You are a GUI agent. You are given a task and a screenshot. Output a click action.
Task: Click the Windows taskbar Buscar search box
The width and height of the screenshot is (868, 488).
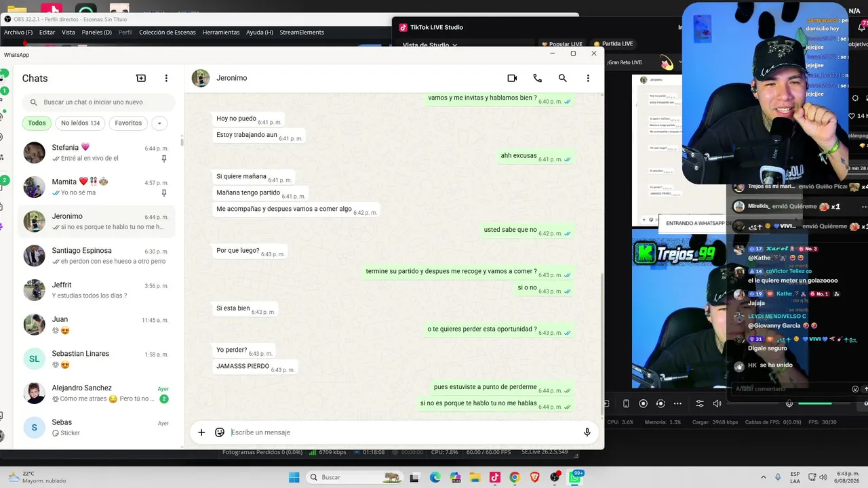[354, 477]
